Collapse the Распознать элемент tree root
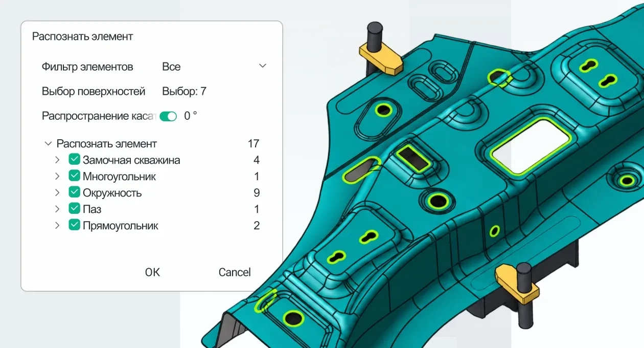Screen dimensions: 644x348 pyautogui.click(x=48, y=144)
